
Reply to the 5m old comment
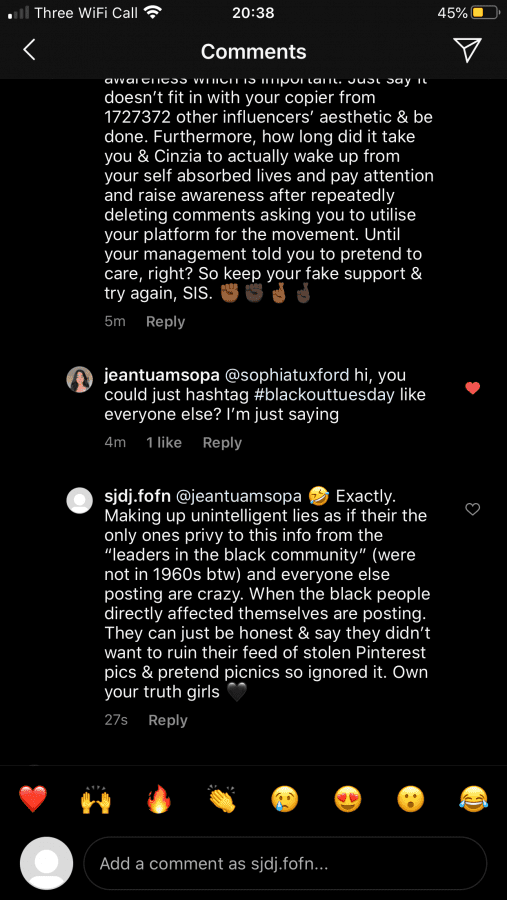[x=165, y=321]
